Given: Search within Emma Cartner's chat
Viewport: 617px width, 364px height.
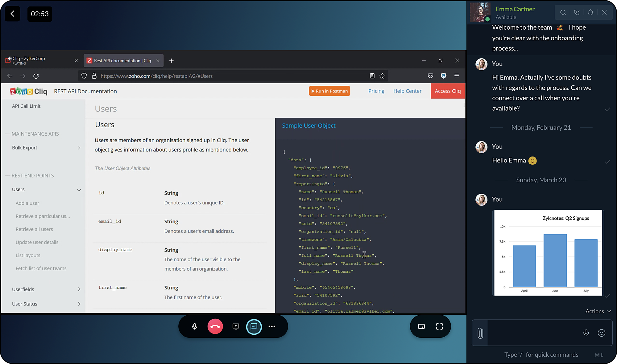Looking at the screenshot, I should pos(563,12).
